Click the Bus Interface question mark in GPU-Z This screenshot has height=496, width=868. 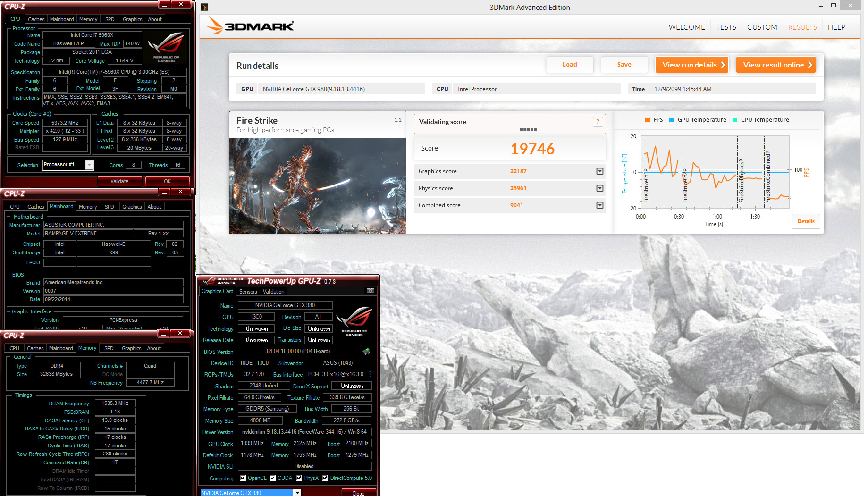pyautogui.click(x=371, y=374)
